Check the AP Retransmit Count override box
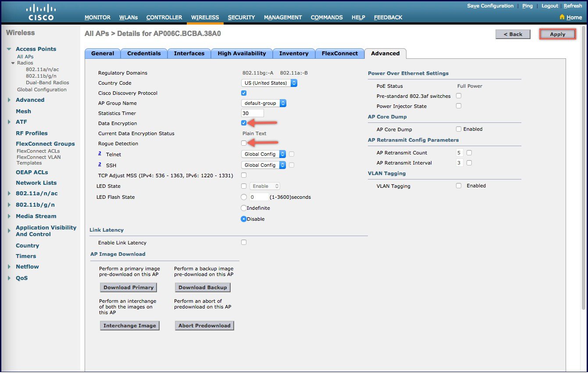Viewport: 588px width, 373px height. (x=469, y=153)
